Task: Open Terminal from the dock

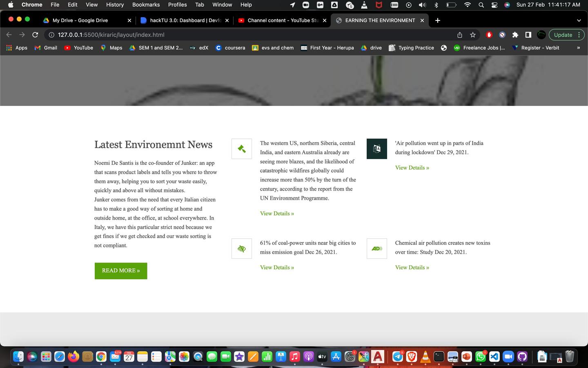Action: 439,357
